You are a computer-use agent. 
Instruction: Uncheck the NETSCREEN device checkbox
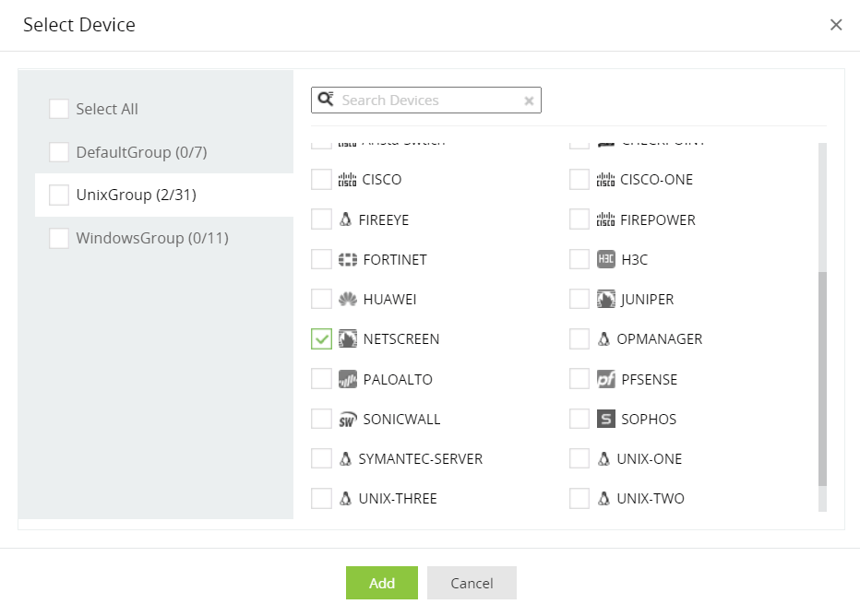tap(321, 339)
